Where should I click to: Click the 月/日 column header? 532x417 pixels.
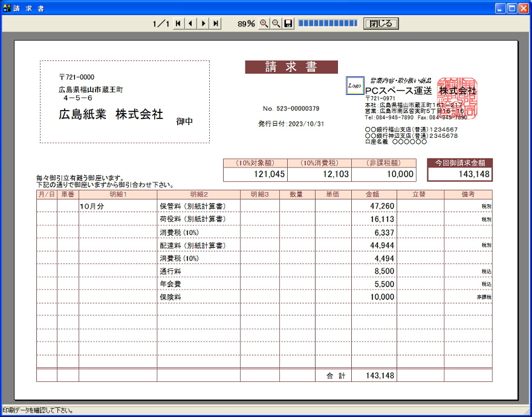click(x=47, y=195)
